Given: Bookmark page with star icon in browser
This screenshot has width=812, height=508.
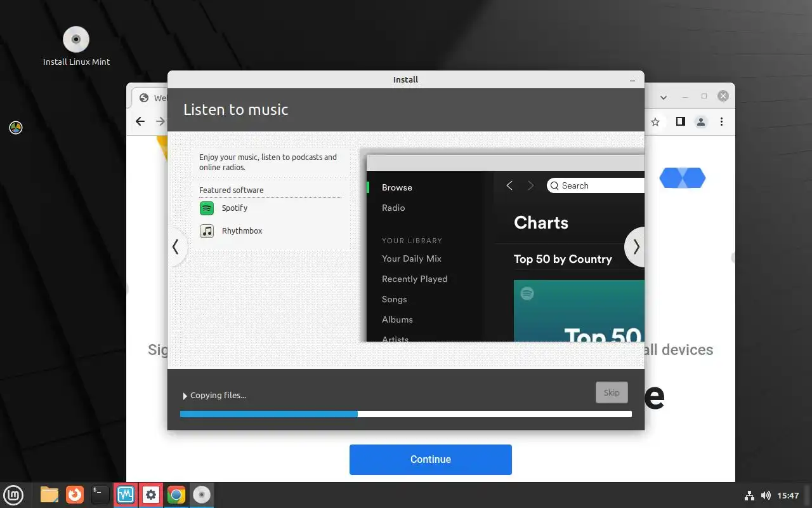Looking at the screenshot, I should [655, 121].
